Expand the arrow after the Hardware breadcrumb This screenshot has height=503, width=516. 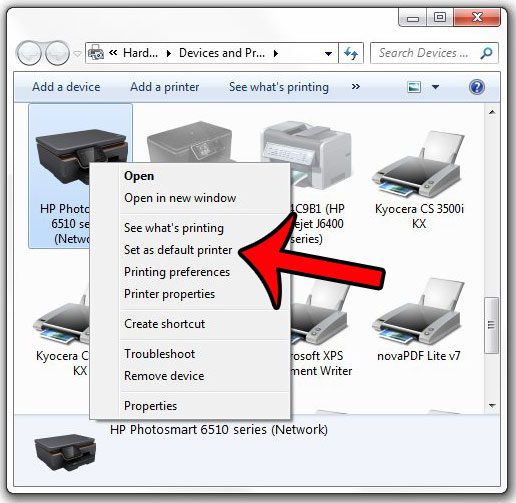tap(169, 53)
